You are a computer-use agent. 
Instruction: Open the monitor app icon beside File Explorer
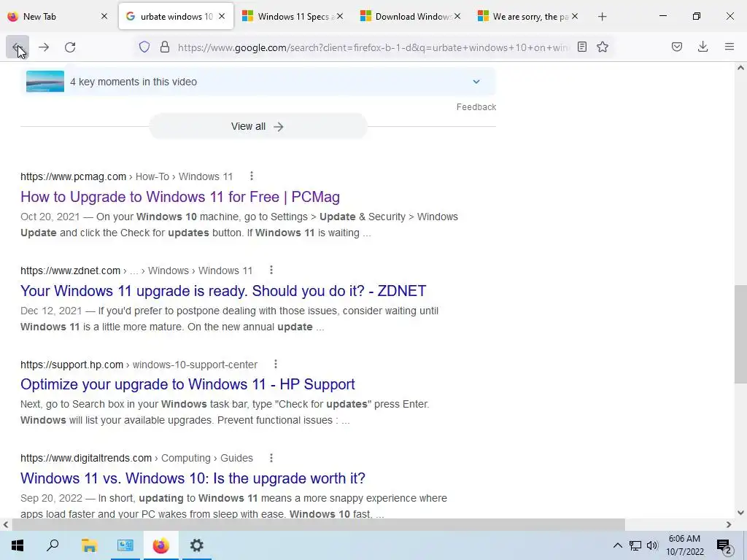coord(125,545)
